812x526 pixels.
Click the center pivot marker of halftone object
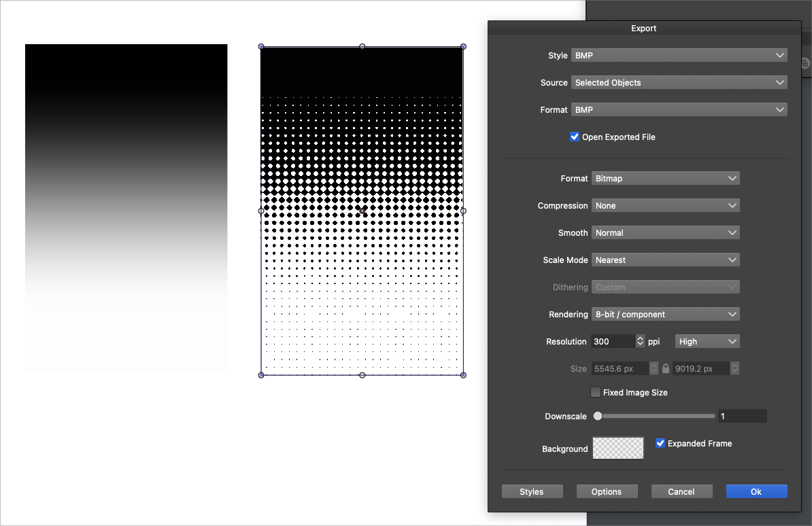362,211
